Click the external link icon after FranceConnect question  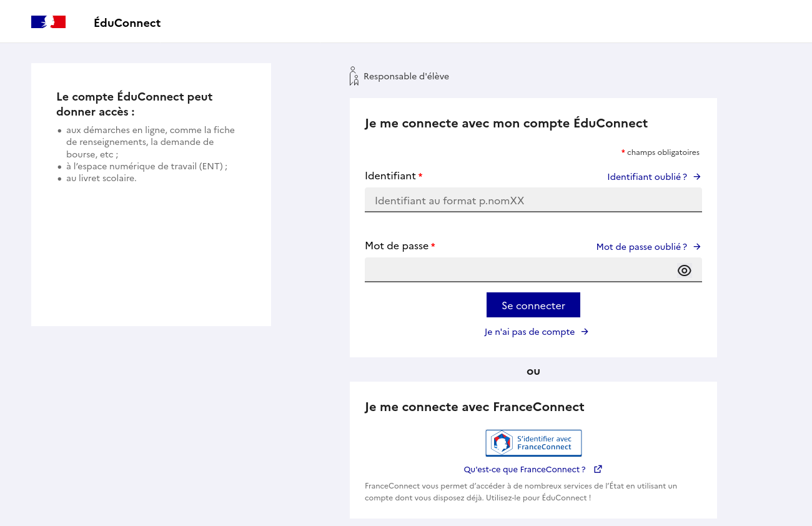598,469
